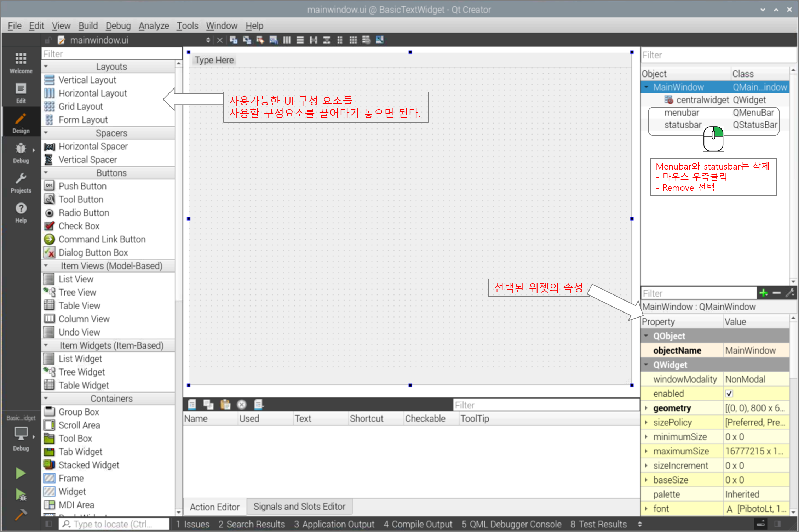Viewport: 799px width, 532px height.
Task: Select Check Box widget in list
Action: 79,226
